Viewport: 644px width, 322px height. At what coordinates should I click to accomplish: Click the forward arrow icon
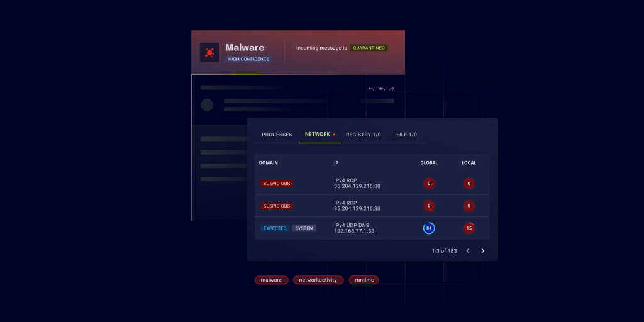[392, 89]
